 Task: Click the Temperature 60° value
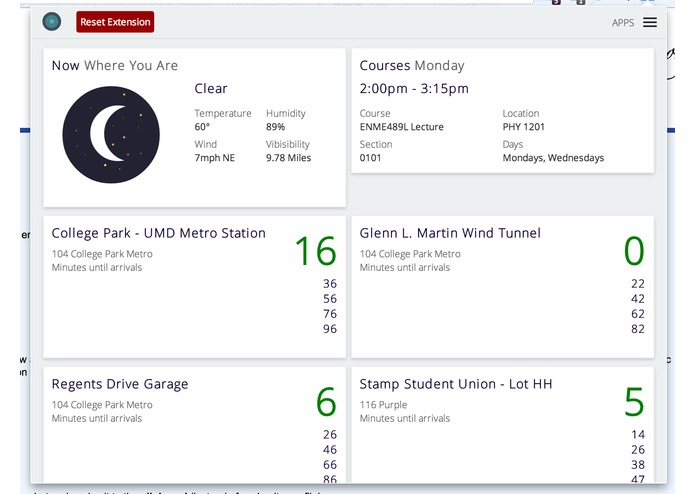(202, 127)
